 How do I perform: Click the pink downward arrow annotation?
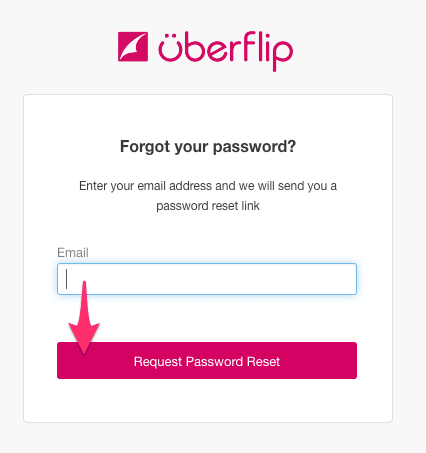84,317
